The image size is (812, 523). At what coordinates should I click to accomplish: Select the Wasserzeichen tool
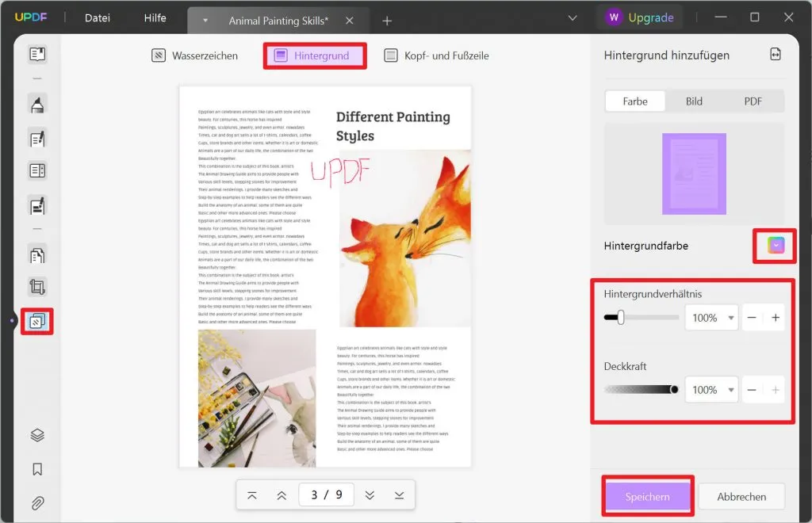[x=193, y=55]
